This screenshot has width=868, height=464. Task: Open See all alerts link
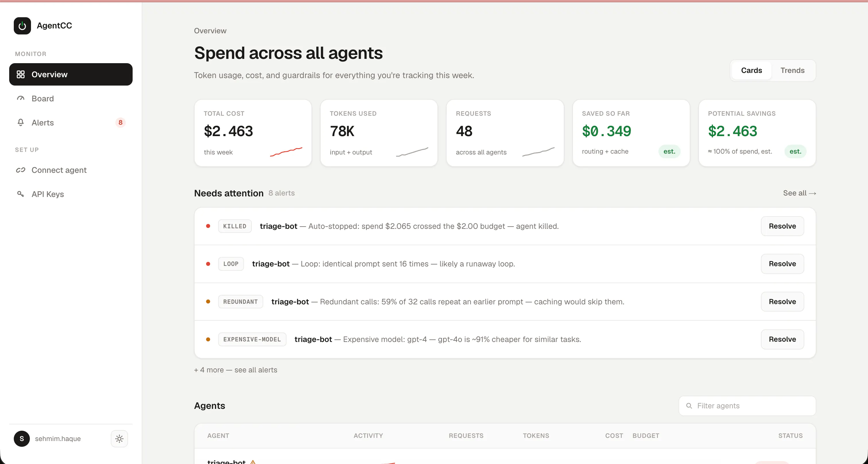point(799,193)
